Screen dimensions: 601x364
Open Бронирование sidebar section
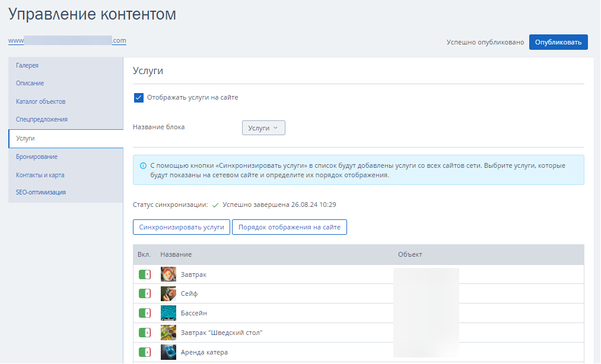37,157
